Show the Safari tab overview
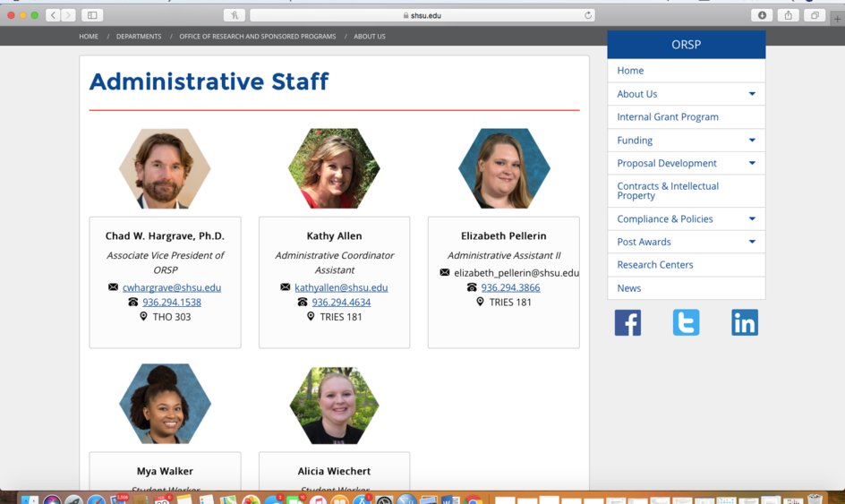 tap(815, 15)
